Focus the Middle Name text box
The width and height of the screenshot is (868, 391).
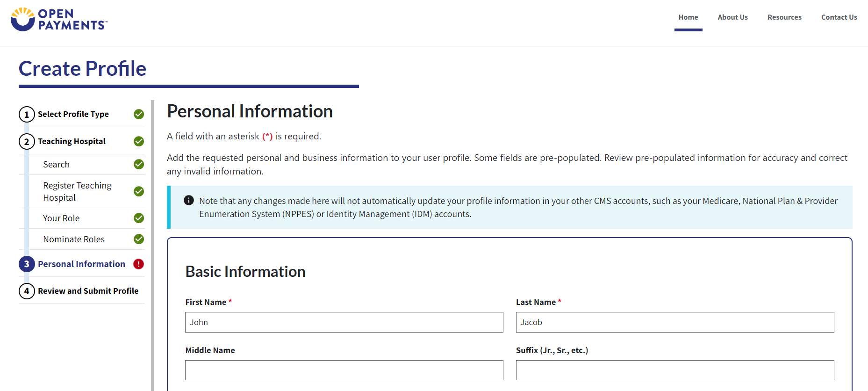click(344, 370)
